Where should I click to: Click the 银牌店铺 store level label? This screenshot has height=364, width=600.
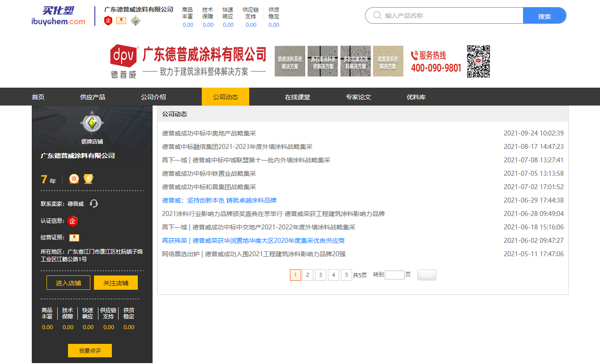point(92,142)
